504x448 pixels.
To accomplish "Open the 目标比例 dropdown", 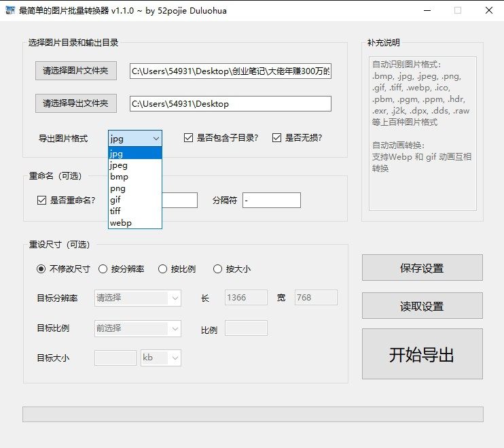I will click(138, 328).
